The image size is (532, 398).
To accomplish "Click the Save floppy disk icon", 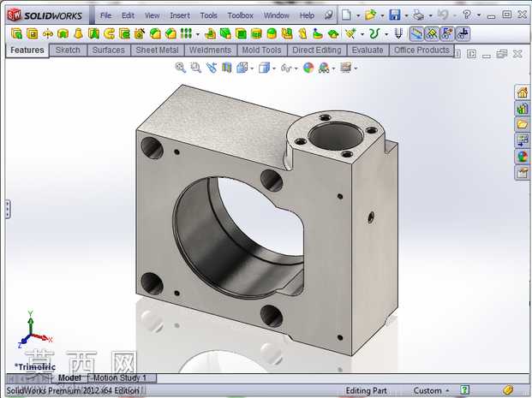I will pos(395,15).
